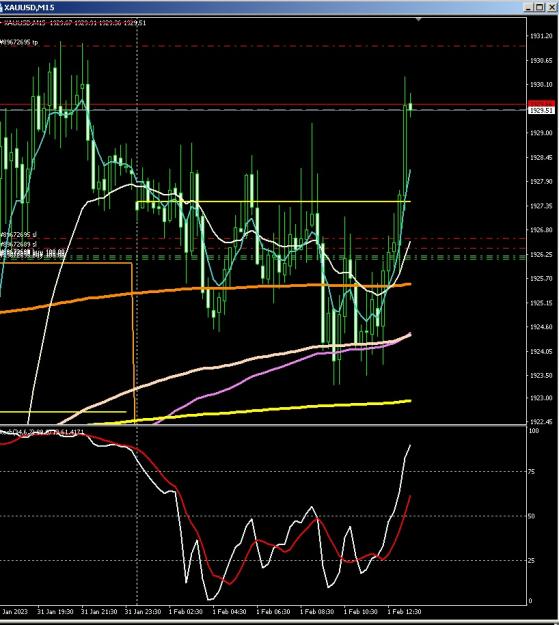The width and height of the screenshot is (559, 625).
Task: Click the OHLC header text at chart top
Action: [74, 23]
